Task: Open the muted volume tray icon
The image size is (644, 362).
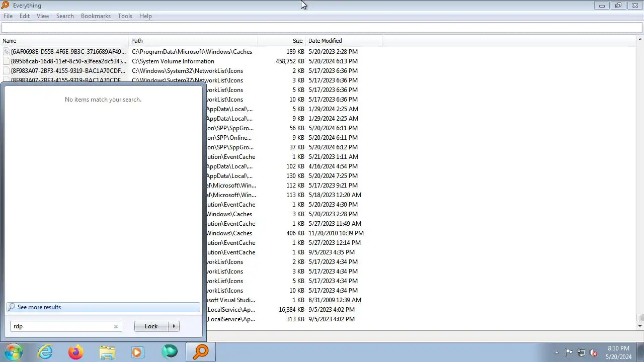Action: click(593, 352)
